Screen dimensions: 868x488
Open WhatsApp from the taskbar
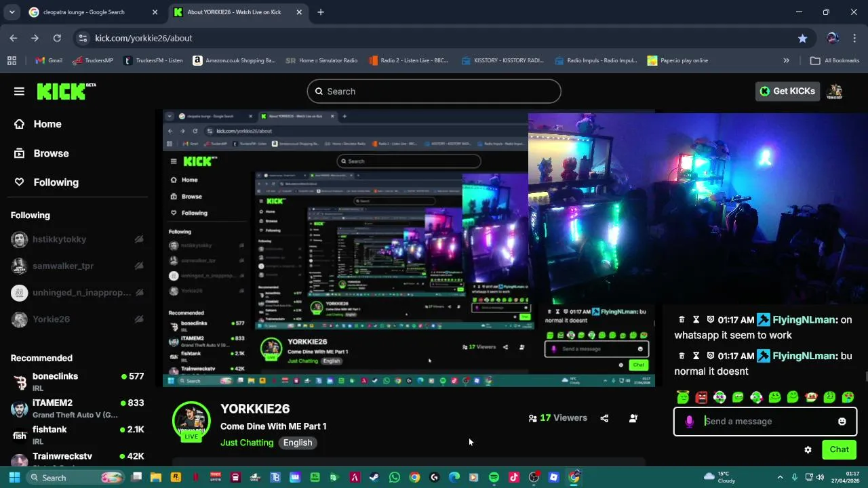pos(395,477)
